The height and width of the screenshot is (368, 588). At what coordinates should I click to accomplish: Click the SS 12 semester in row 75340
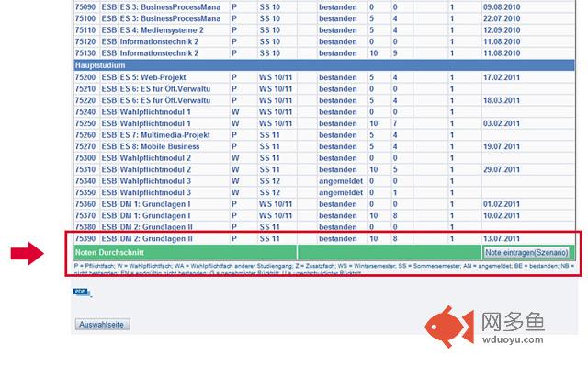pyautogui.click(x=270, y=181)
